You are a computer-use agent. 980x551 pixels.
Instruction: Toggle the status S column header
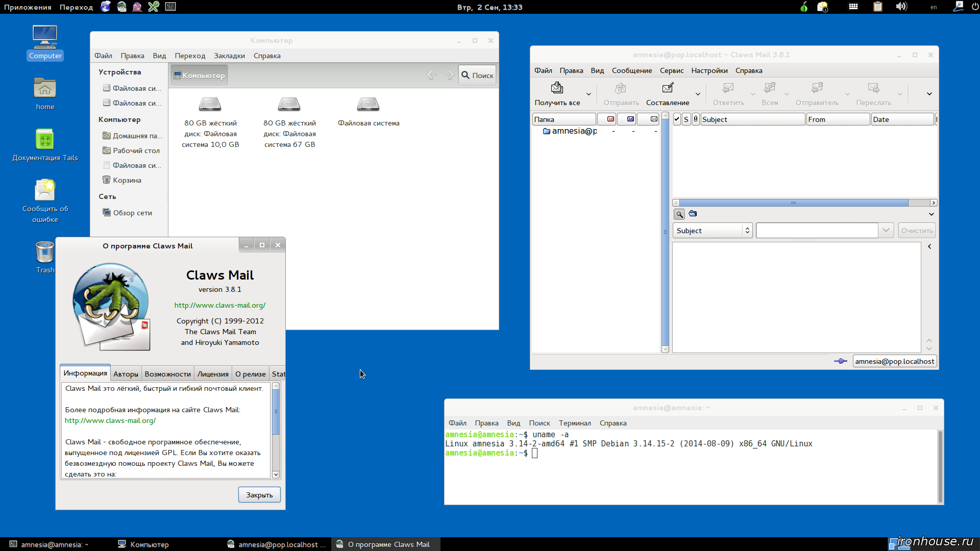(686, 119)
